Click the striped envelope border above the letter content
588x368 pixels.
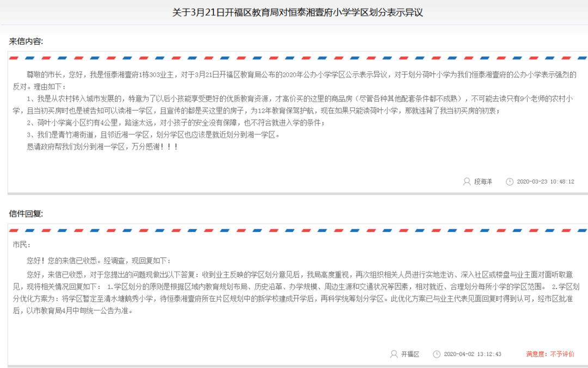click(294, 58)
